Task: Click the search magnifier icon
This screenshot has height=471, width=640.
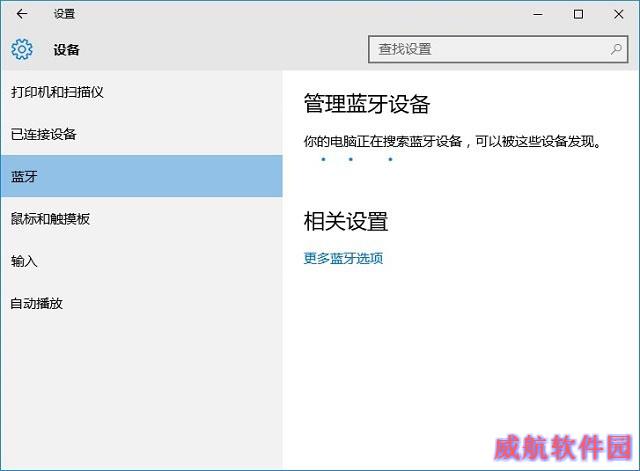Action: click(x=616, y=49)
